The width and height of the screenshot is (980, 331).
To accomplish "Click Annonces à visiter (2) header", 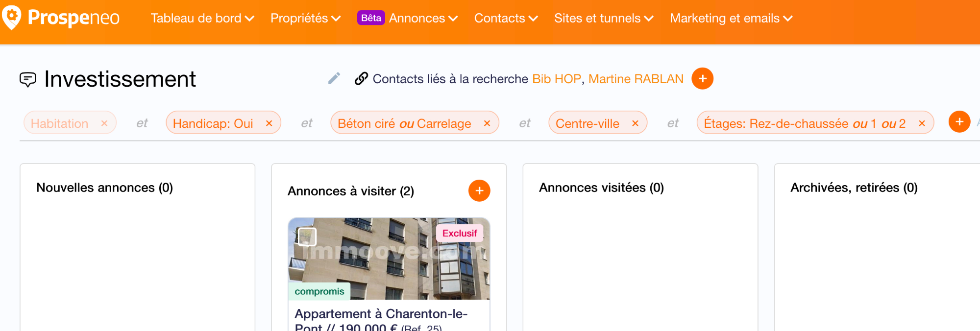I will 351,191.
